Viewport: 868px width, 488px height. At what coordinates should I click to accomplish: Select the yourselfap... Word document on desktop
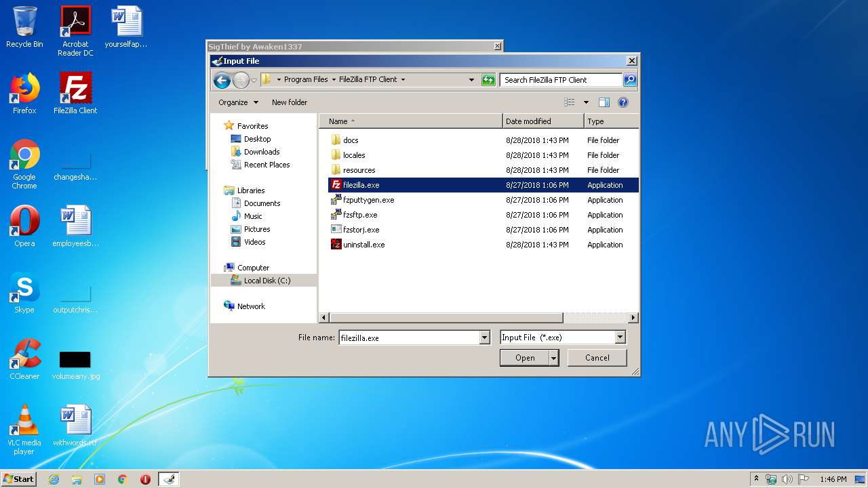(126, 27)
